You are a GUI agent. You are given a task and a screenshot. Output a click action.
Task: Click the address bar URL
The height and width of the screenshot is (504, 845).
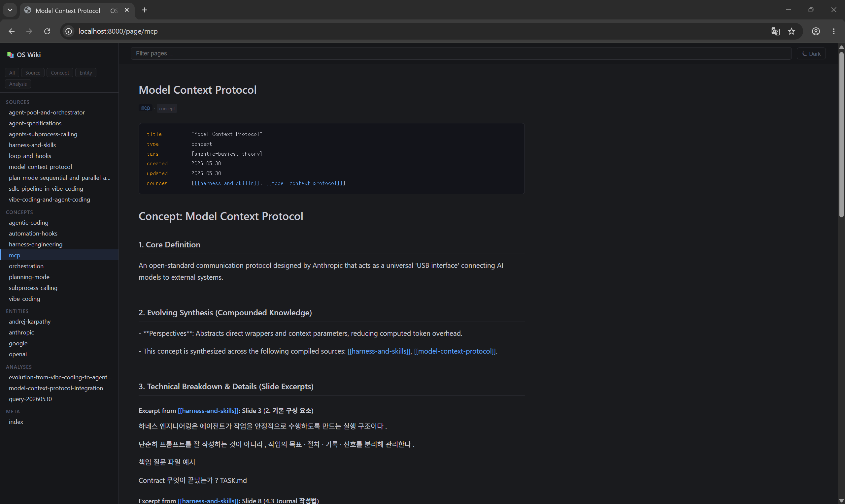(x=118, y=31)
